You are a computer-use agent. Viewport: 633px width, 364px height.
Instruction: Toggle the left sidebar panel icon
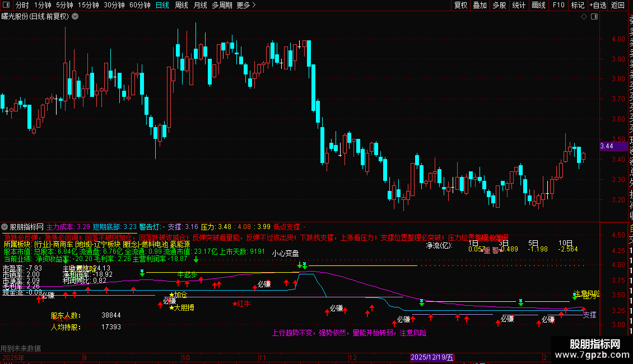[6, 5]
